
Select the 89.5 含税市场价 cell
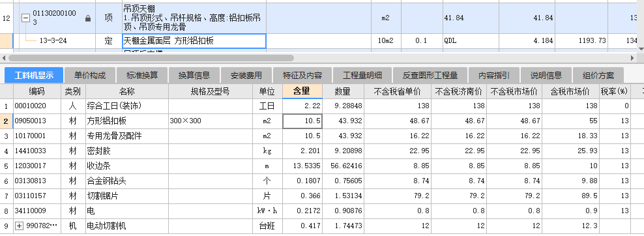click(570, 196)
